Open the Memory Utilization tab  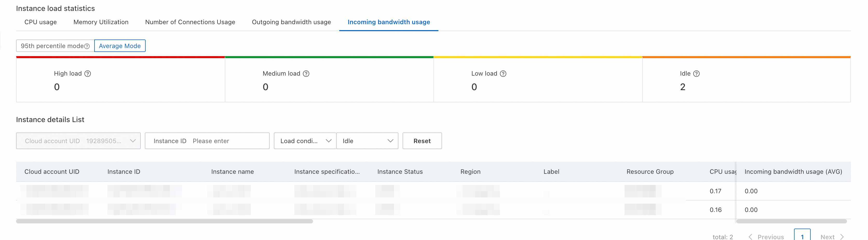[x=101, y=22]
